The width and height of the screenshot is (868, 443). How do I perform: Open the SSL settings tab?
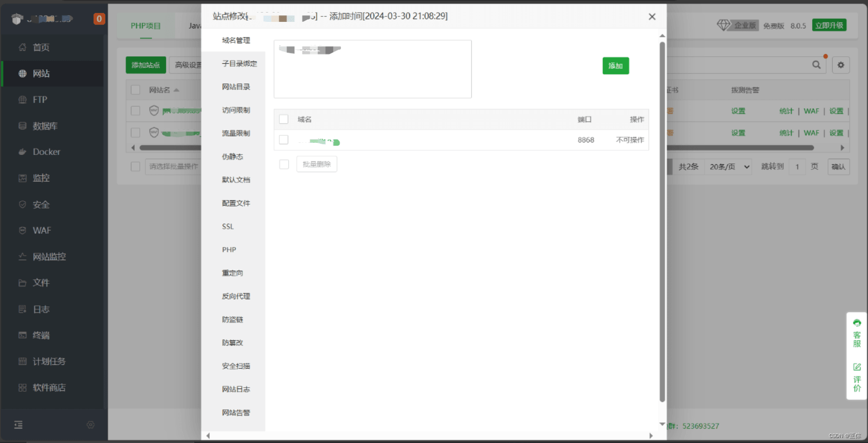pos(228,227)
